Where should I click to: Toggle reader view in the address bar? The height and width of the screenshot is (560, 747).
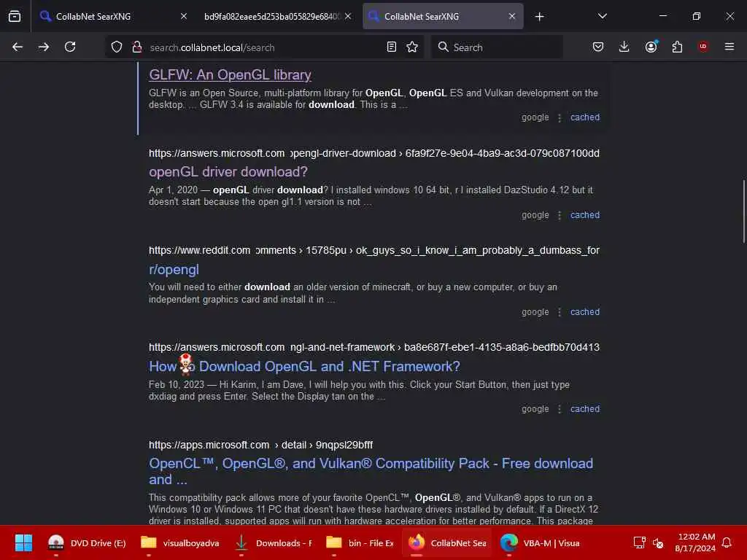pyautogui.click(x=392, y=47)
